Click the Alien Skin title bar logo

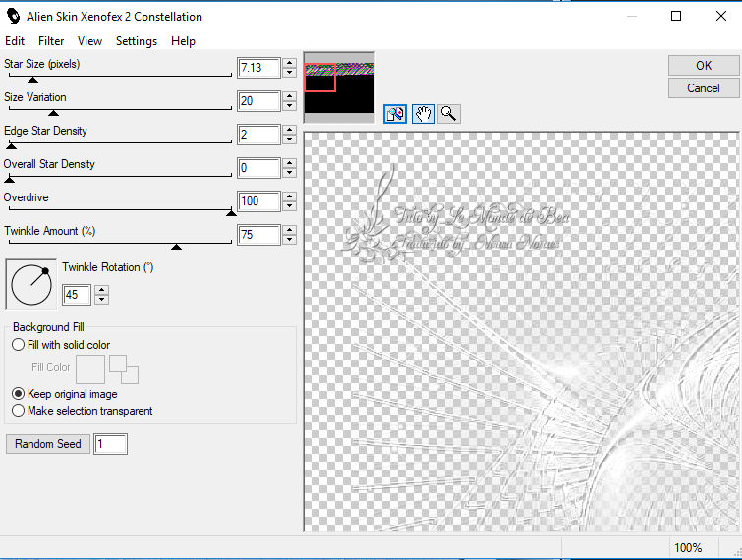(x=13, y=16)
